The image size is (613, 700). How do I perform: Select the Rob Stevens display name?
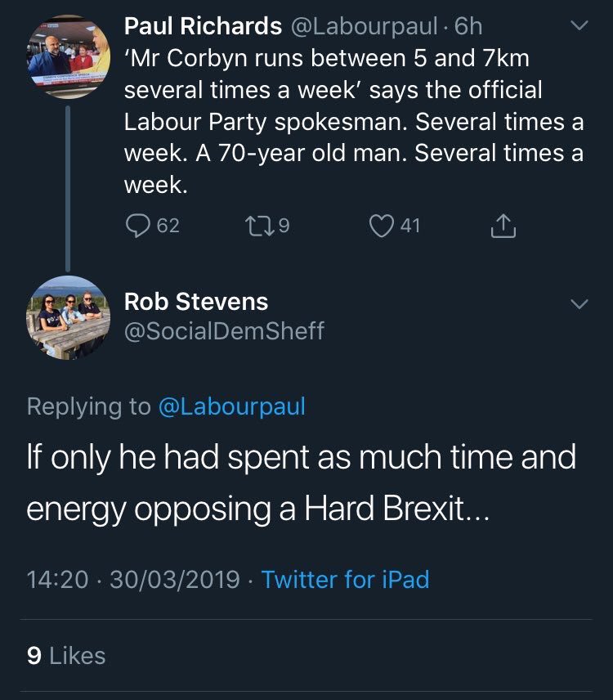[x=196, y=302]
